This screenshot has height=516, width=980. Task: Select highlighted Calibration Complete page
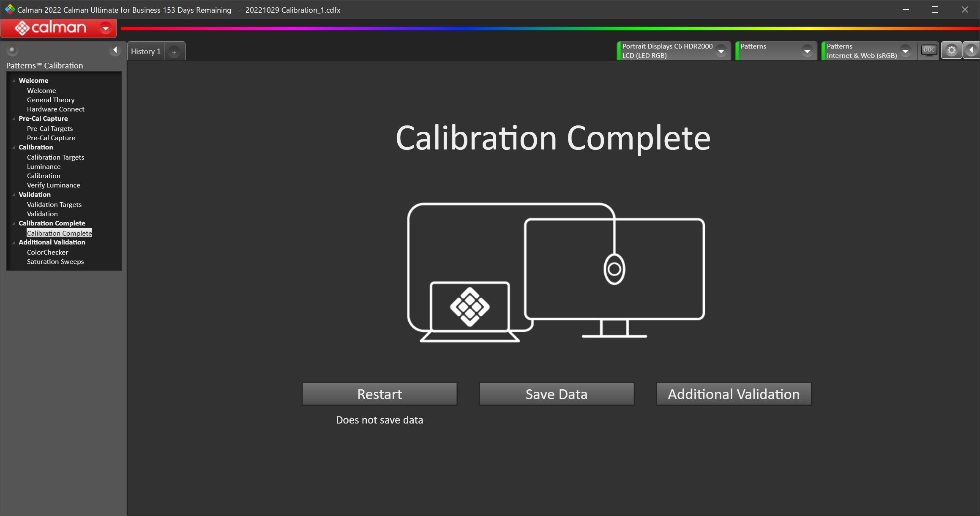click(59, 233)
